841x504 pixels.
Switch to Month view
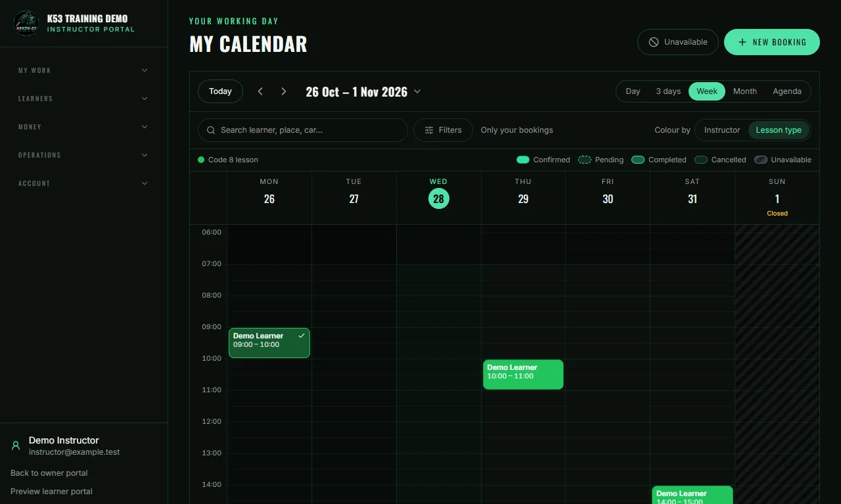[745, 91]
